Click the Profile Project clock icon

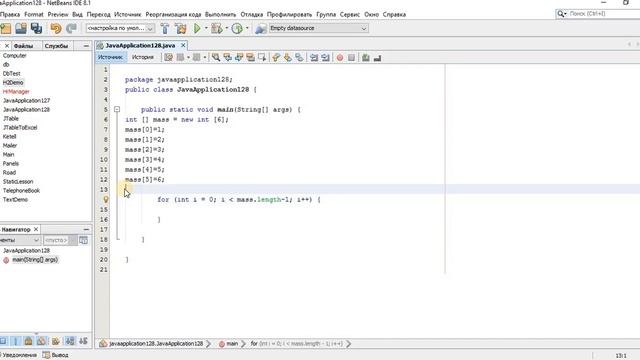(237, 28)
